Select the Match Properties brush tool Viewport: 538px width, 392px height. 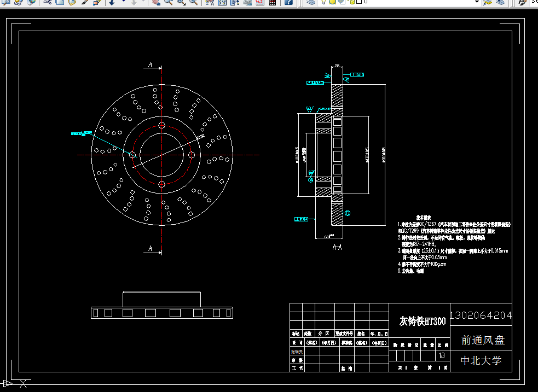tap(84, 2)
